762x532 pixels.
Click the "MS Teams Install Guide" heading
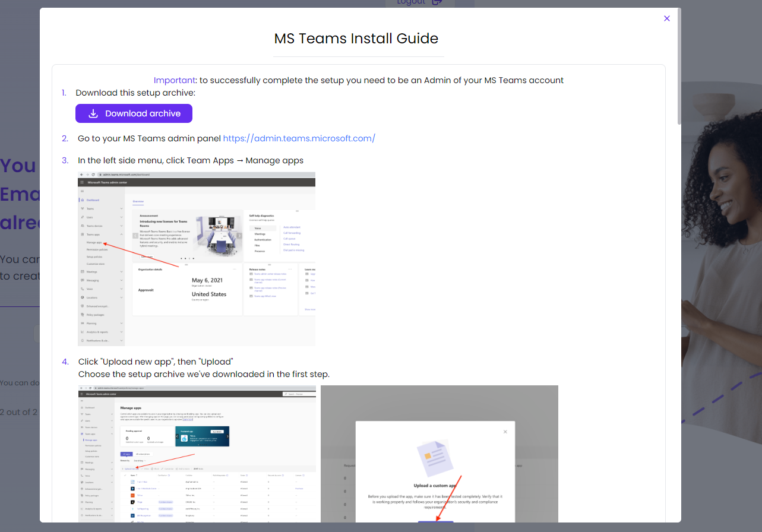356,39
